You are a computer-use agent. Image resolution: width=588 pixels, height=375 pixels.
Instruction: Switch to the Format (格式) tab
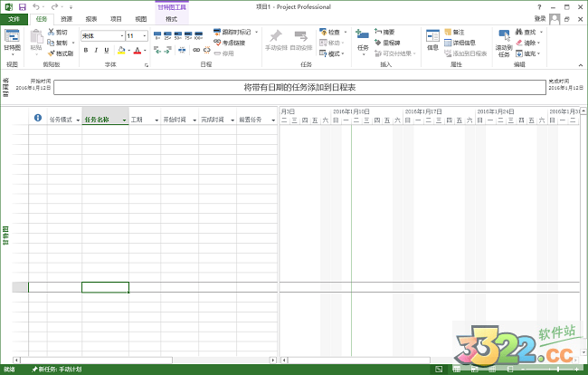coord(171,19)
